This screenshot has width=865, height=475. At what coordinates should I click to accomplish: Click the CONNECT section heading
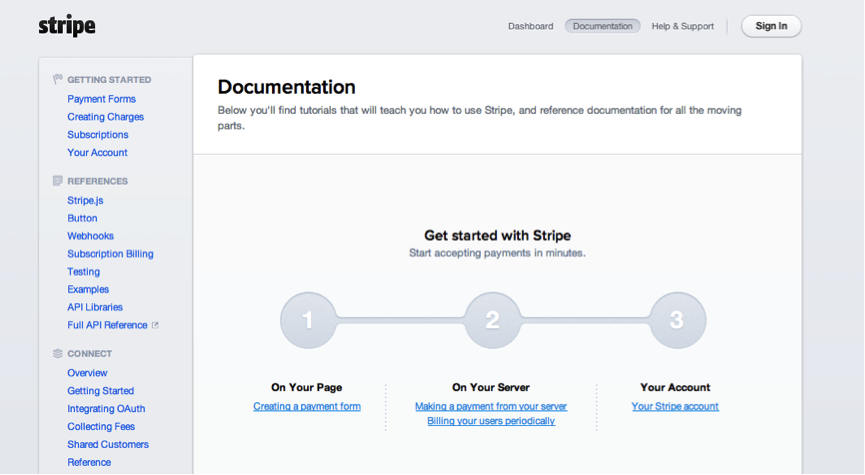(x=89, y=354)
